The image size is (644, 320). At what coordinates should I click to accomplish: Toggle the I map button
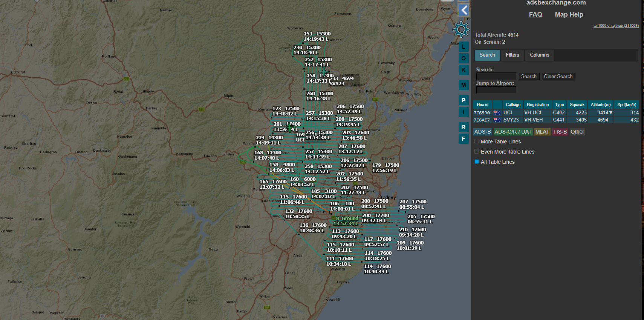coord(463,112)
